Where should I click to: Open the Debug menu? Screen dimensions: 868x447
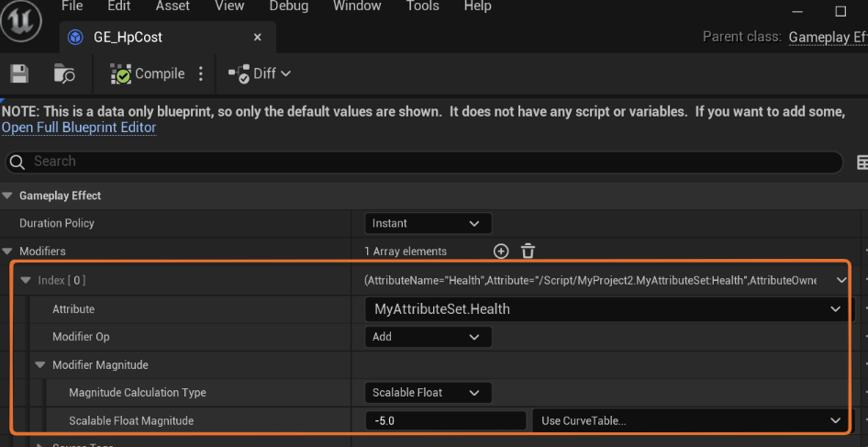pos(289,6)
